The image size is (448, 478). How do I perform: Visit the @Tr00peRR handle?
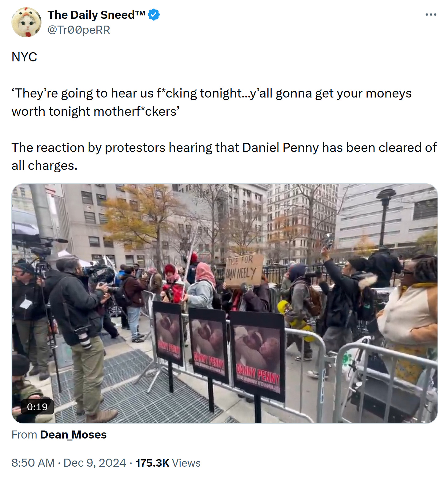tap(79, 30)
